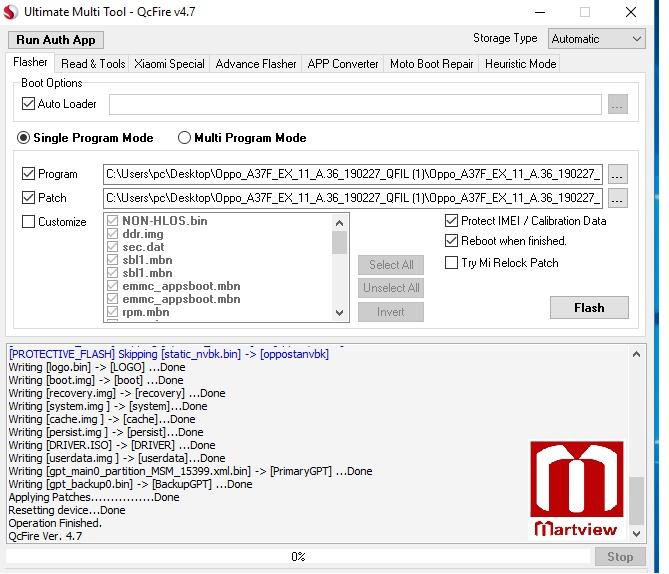The height and width of the screenshot is (574, 669).
Task: Click scroll-down arrow of partition list
Action: pos(339,313)
